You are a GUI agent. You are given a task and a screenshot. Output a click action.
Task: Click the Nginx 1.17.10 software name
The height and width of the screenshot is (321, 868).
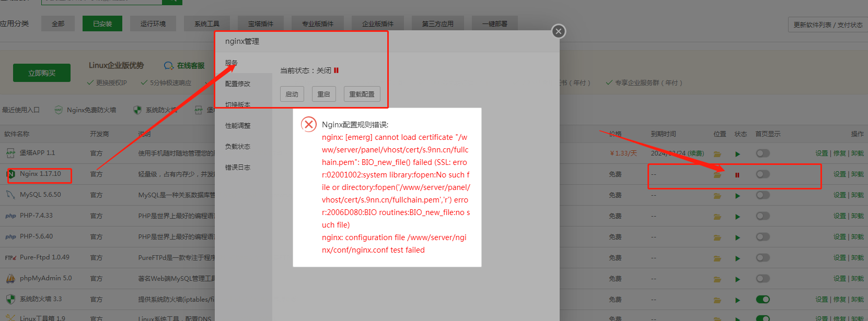(40, 174)
